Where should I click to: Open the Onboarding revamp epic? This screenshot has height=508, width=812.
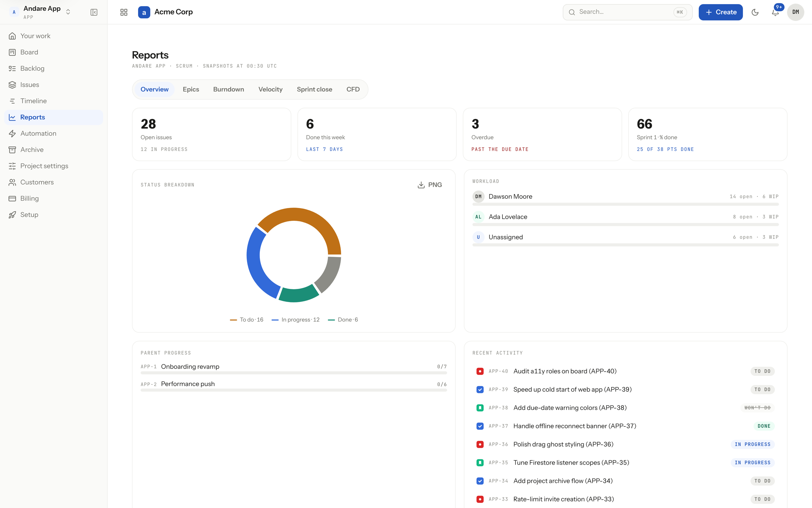(190, 366)
